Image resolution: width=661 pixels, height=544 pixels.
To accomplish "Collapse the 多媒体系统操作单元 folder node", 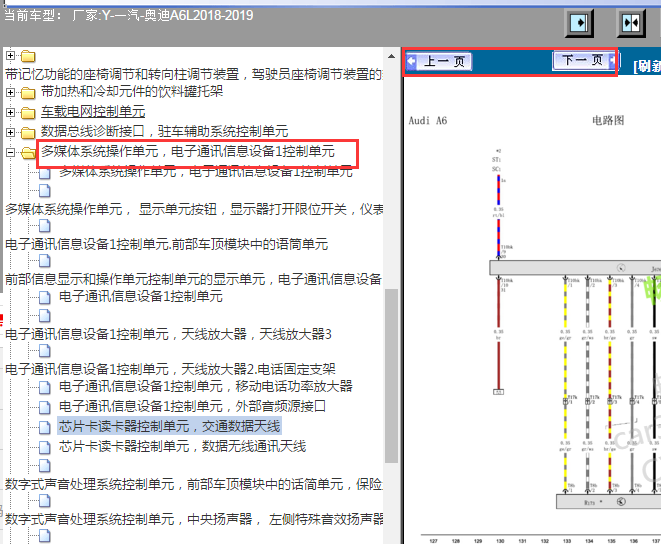I will coord(11,152).
